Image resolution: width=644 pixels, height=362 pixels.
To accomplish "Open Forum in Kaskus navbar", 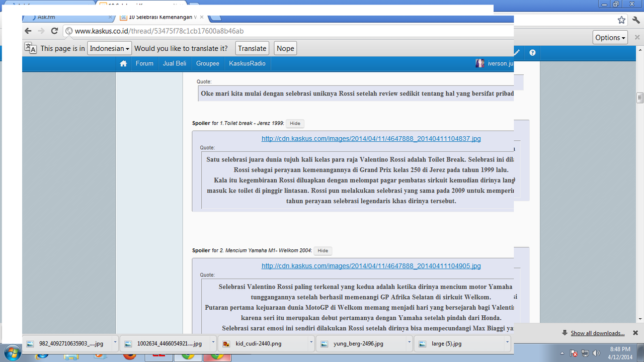I will pos(144,63).
